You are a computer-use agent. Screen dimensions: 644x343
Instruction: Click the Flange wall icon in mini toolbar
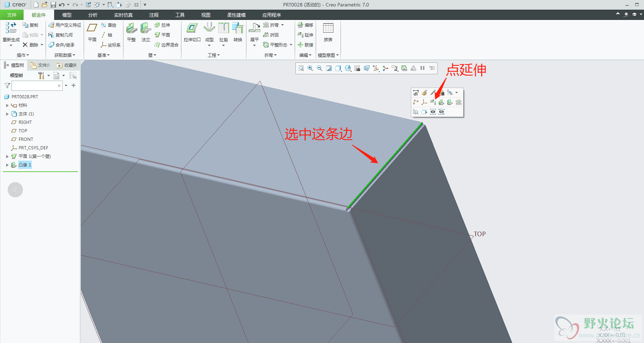[x=450, y=102]
